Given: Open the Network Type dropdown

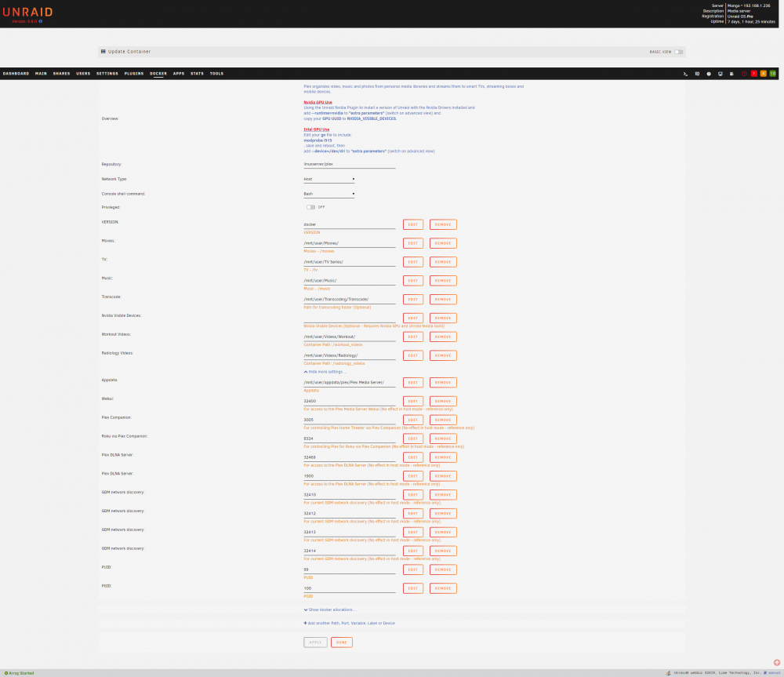Looking at the screenshot, I should [329, 179].
